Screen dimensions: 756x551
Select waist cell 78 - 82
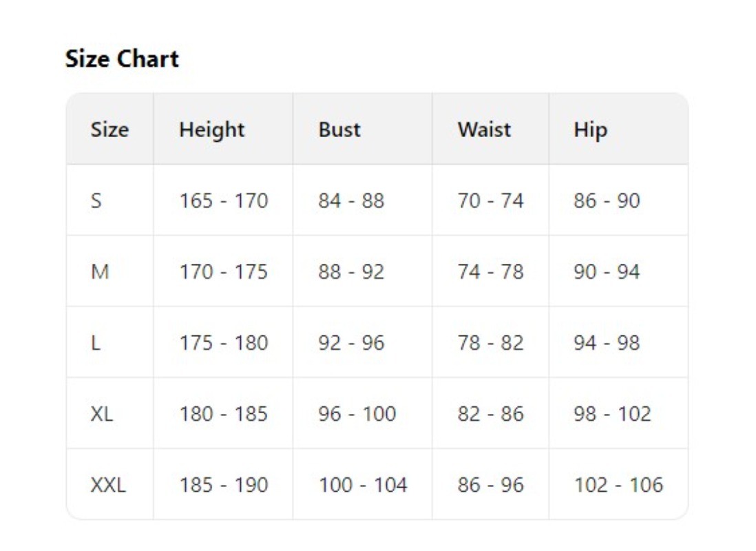click(490, 342)
